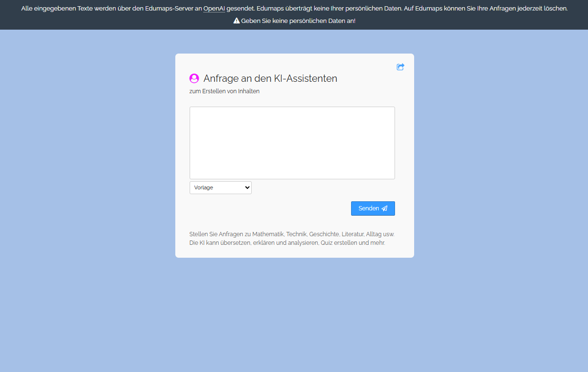588x372 pixels.
Task: Click the magenta user avatar icon
Action: (x=194, y=78)
